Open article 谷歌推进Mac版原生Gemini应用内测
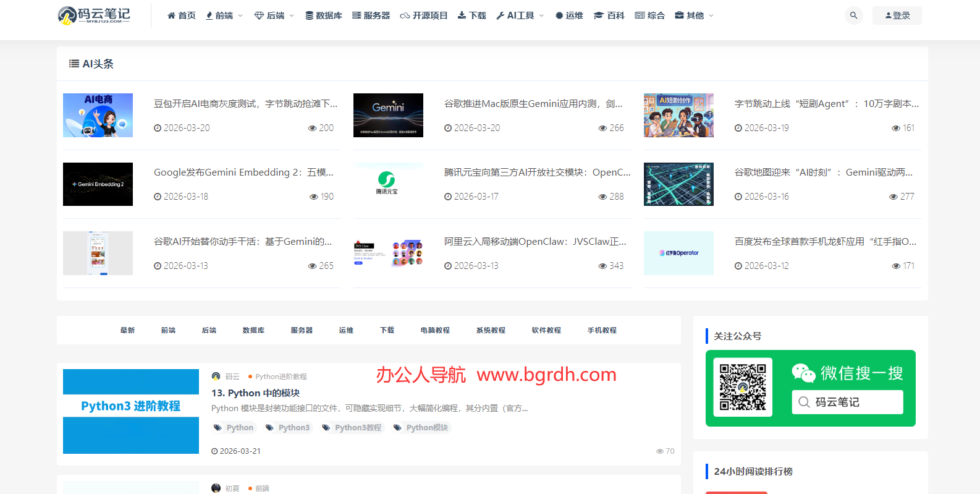The image size is (980, 494). tap(533, 104)
